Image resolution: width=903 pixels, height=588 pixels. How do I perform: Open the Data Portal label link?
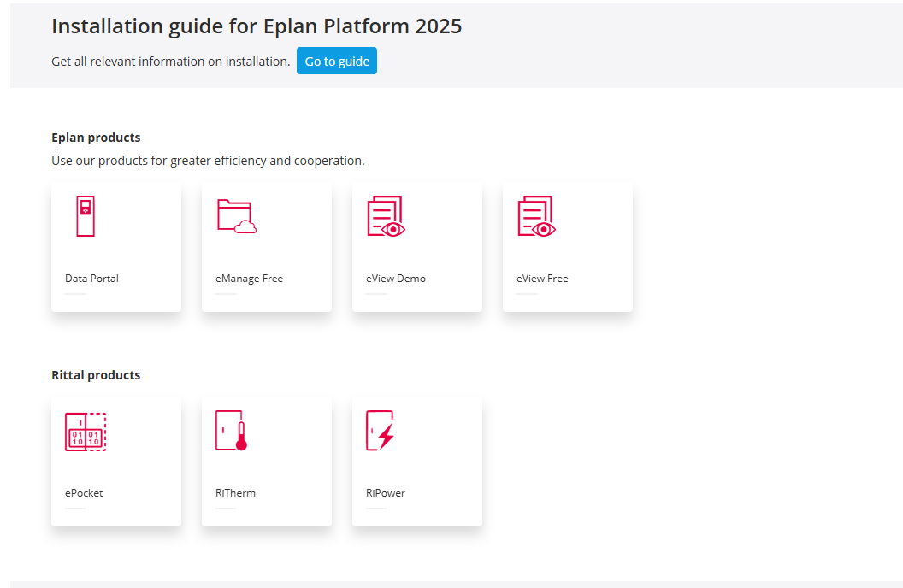pyautogui.click(x=91, y=278)
